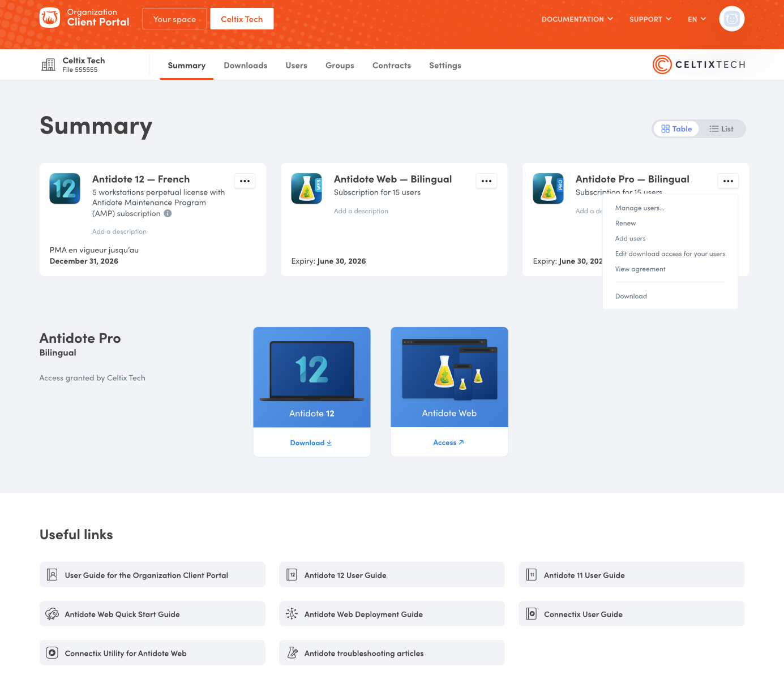Expand the Support dropdown menu
The height and width of the screenshot is (688, 784).
tap(650, 19)
